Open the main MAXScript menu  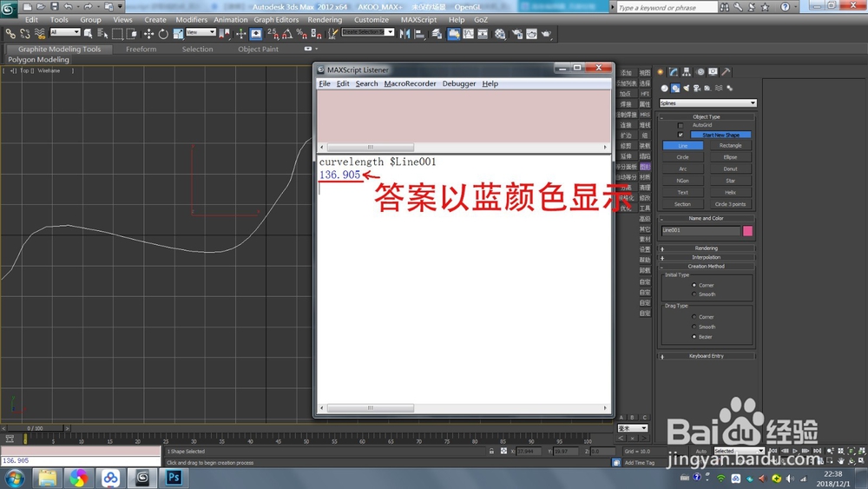[x=418, y=19]
